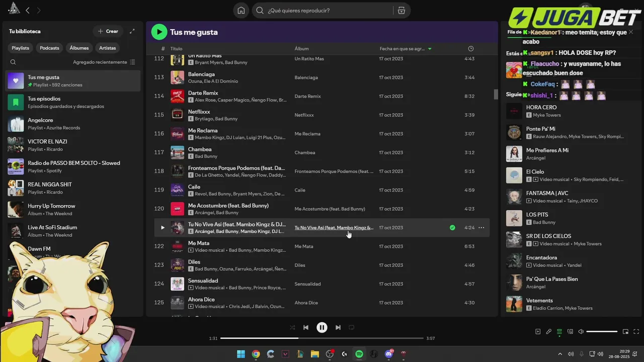Image resolution: width=644 pixels, height=362 pixels.
Task: Open connect to a device icon
Action: pyautogui.click(x=570, y=332)
